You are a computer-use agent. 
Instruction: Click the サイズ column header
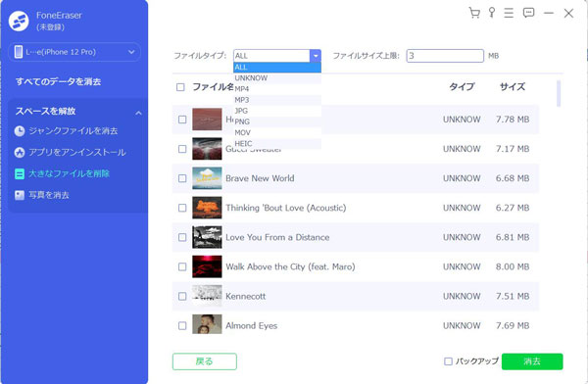point(513,87)
